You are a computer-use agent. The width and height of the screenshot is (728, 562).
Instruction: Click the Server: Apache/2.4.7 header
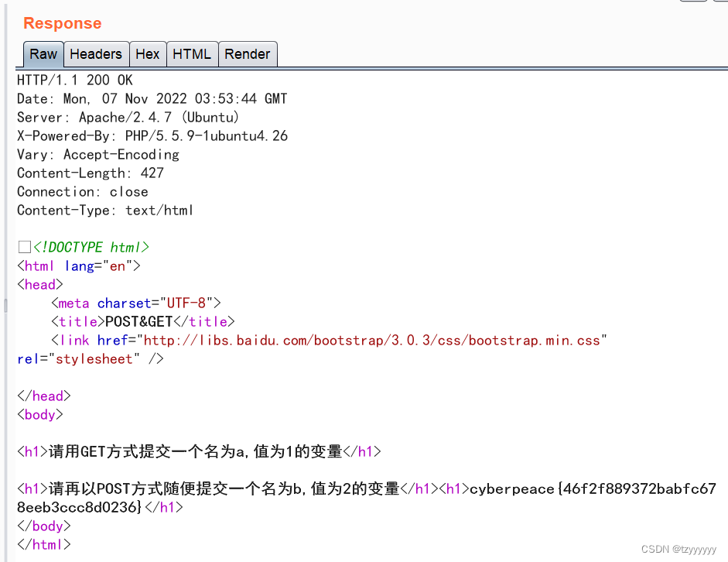coord(128,118)
